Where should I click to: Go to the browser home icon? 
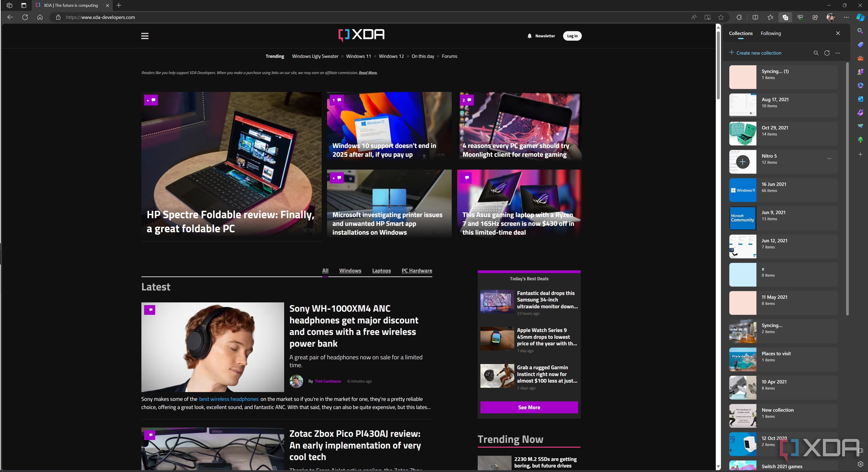40,17
